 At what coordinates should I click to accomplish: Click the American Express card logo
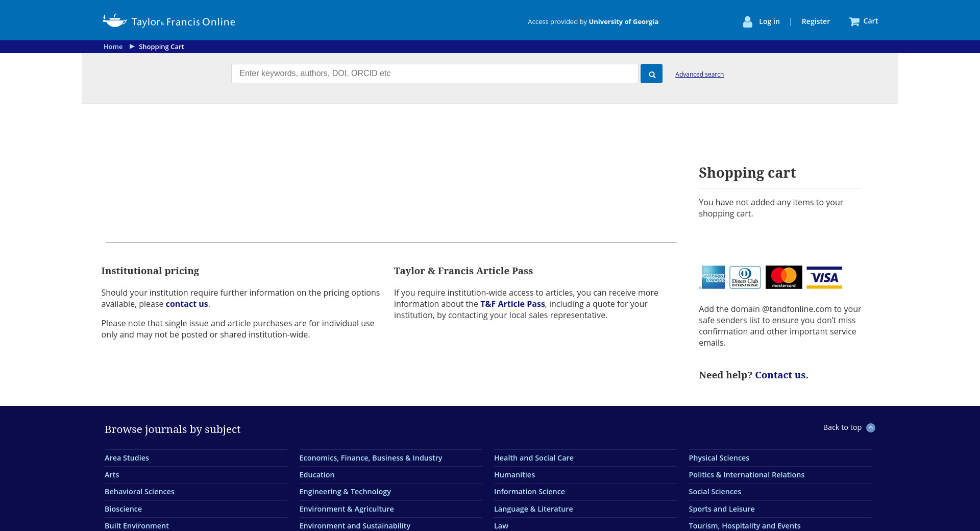[713, 277]
